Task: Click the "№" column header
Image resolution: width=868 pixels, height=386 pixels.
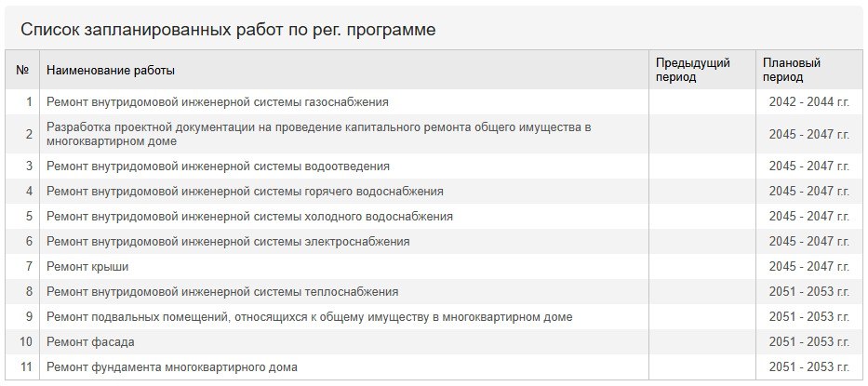Action: coord(22,70)
